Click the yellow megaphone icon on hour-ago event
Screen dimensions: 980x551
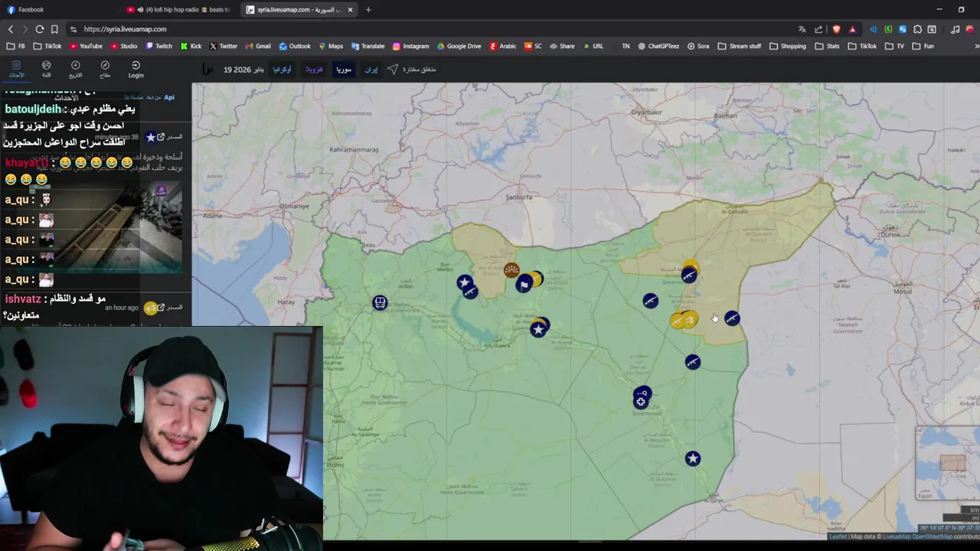point(151,308)
